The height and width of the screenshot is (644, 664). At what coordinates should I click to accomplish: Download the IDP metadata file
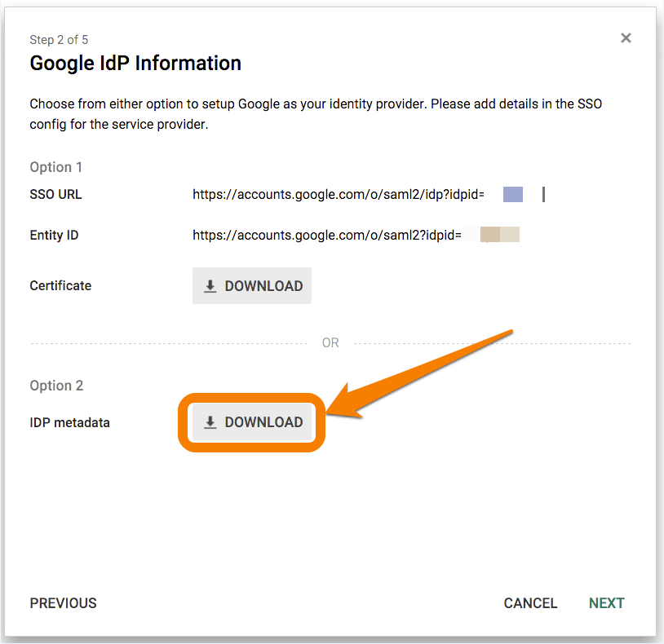(x=252, y=421)
